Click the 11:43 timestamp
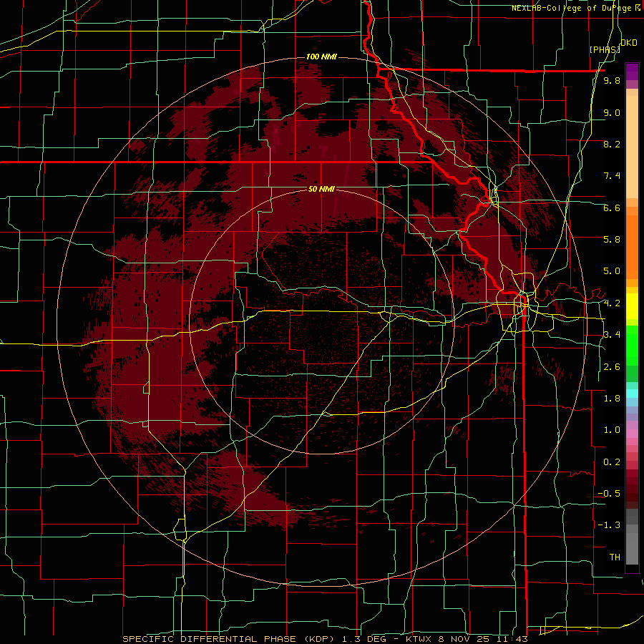 click(x=512, y=639)
